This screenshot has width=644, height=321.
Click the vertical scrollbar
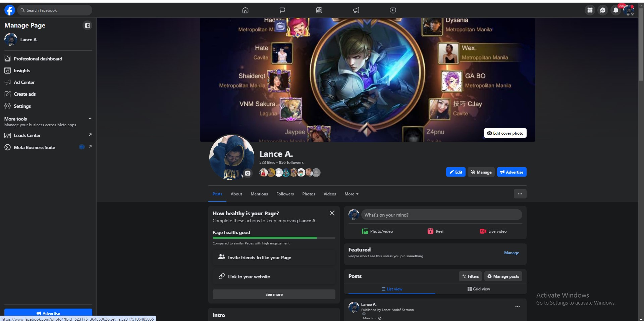pos(641,44)
